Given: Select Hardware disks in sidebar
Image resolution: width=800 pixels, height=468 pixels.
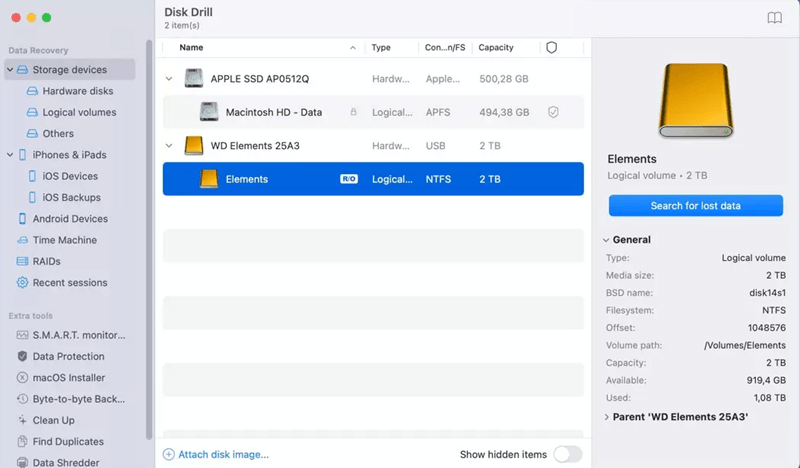Looking at the screenshot, I should pyautogui.click(x=78, y=91).
